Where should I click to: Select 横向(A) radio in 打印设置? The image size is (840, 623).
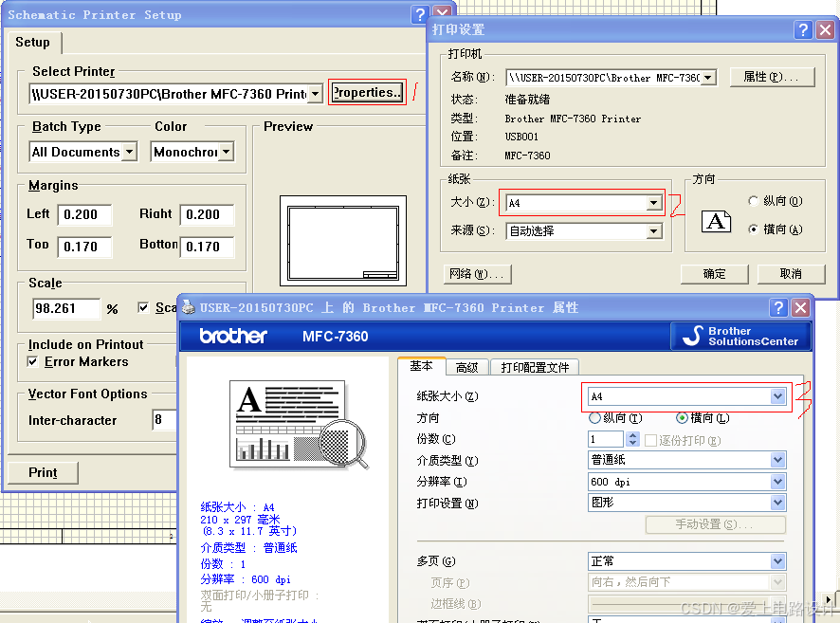(753, 229)
